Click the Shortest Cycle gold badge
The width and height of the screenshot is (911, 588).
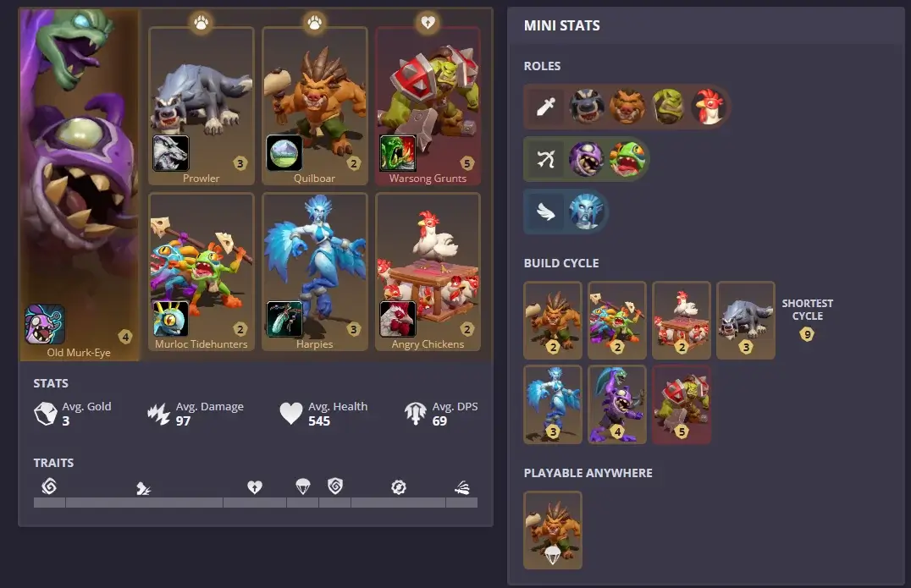click(806, 334)
